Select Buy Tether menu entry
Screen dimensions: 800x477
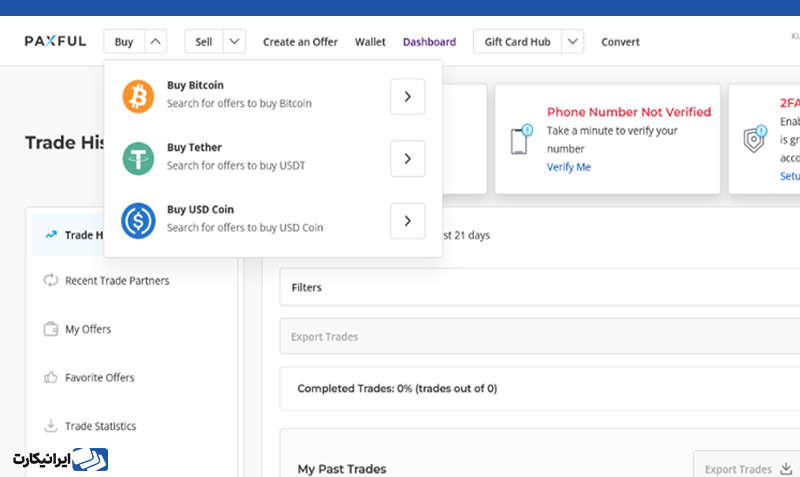[x=273, y=159]
